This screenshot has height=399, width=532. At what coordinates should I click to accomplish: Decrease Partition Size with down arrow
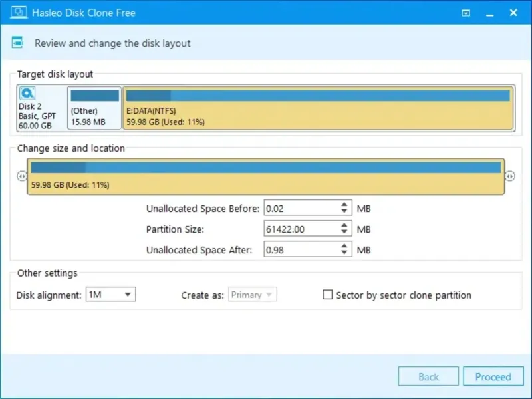(x=344, y=233)
